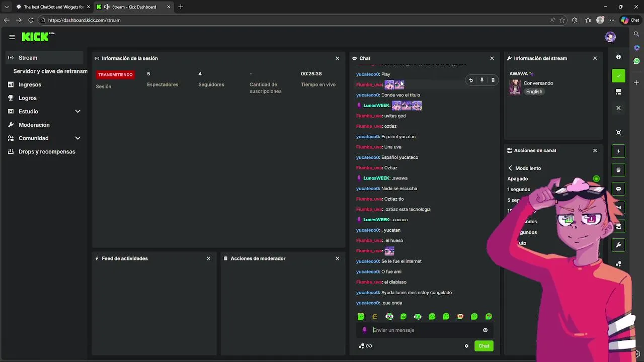Insert the angry yellow block emote
Screen dimensions: 644x362
tap(375, 316)
